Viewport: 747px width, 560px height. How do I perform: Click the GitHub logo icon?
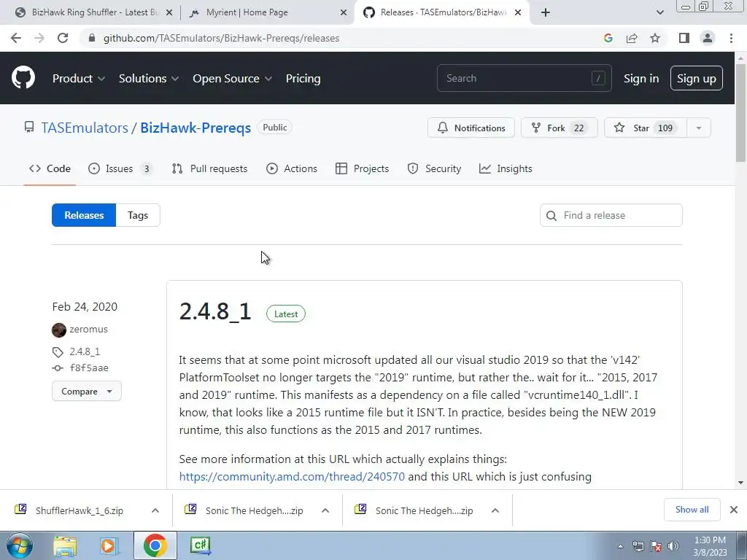pos(23,78)
